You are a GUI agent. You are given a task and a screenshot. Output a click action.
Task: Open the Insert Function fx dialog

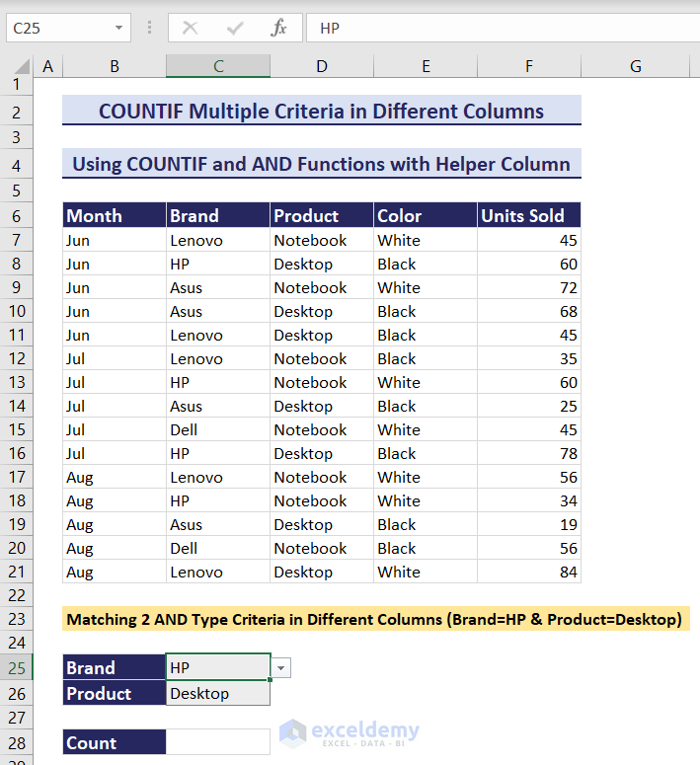(x=278, y=28)
